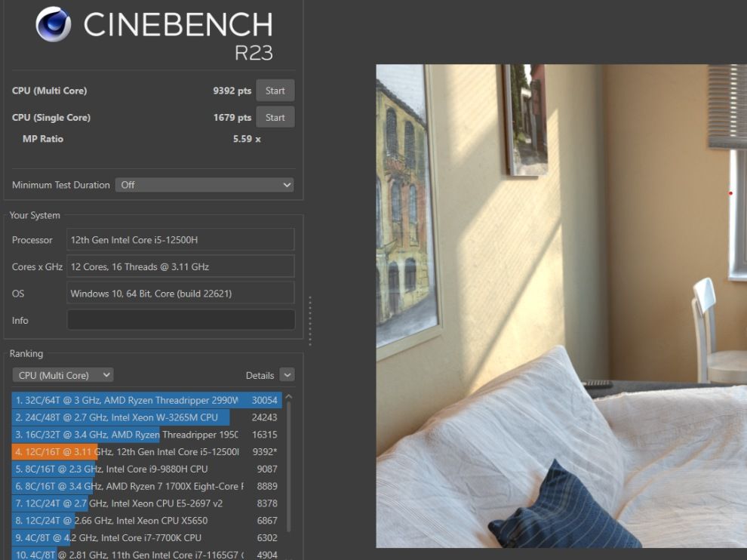Screen dimensions: 747x560
Task: Click the multi core score 9392 pts
Action: click(x=232, y=91)
